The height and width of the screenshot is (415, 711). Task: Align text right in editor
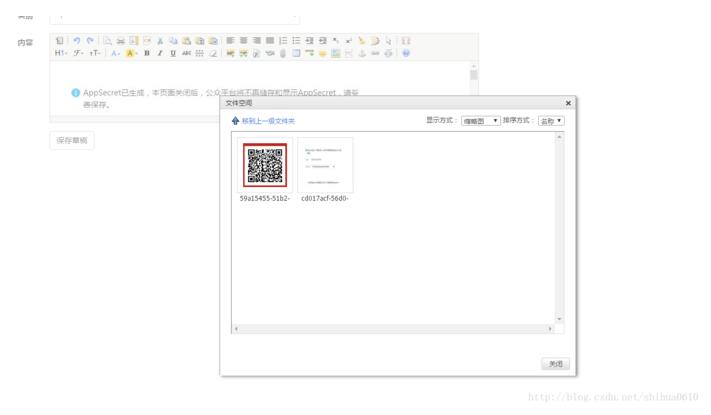pos(257,41)
